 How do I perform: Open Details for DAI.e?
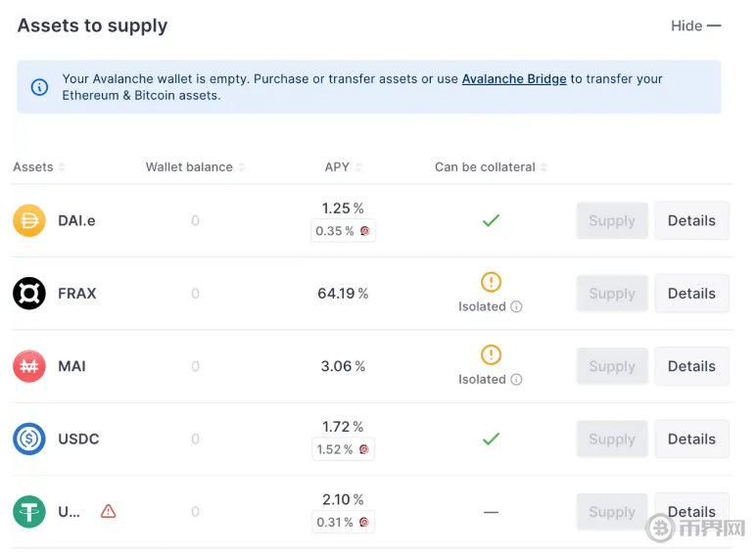tap(691, 220)
